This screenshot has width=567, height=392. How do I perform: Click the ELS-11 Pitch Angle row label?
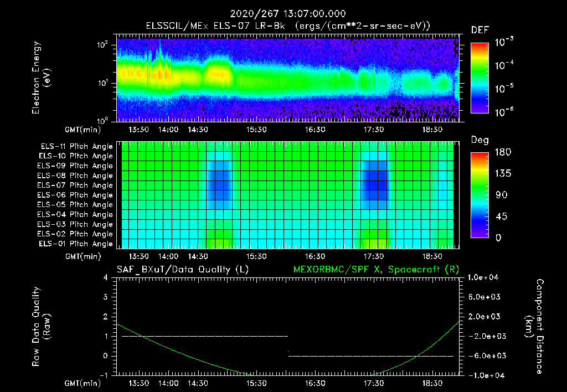pyautogui.click(x=76, y=147)
